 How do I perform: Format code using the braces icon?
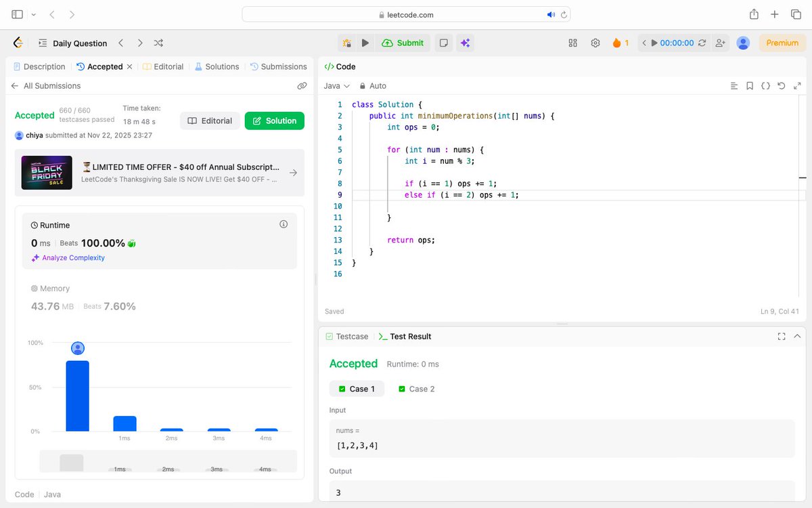pos(765,86)
